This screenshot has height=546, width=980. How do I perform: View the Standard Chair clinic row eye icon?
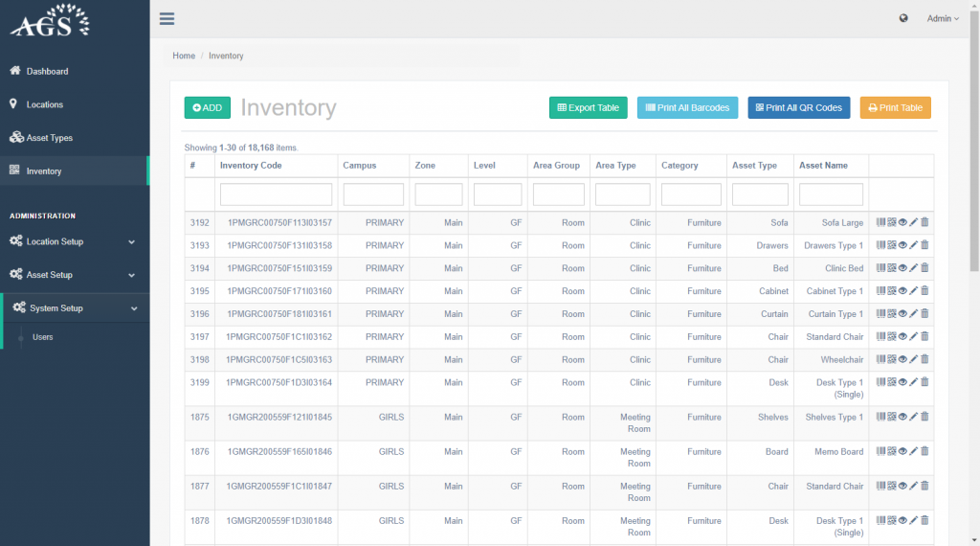coord(902,337)
